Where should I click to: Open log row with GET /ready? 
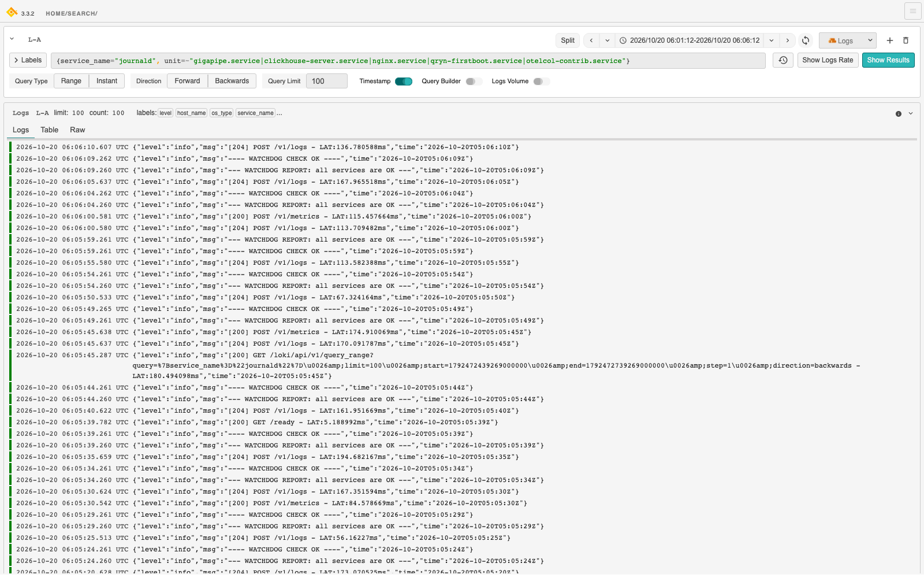[x=463, y=423]
